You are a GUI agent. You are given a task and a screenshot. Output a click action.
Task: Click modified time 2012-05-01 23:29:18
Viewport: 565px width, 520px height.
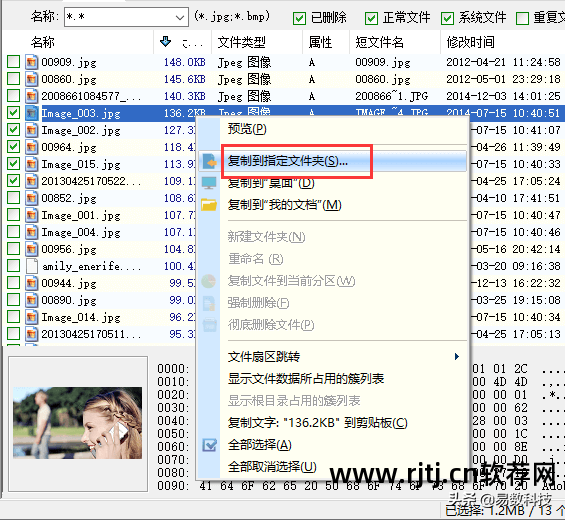point(503,79)
